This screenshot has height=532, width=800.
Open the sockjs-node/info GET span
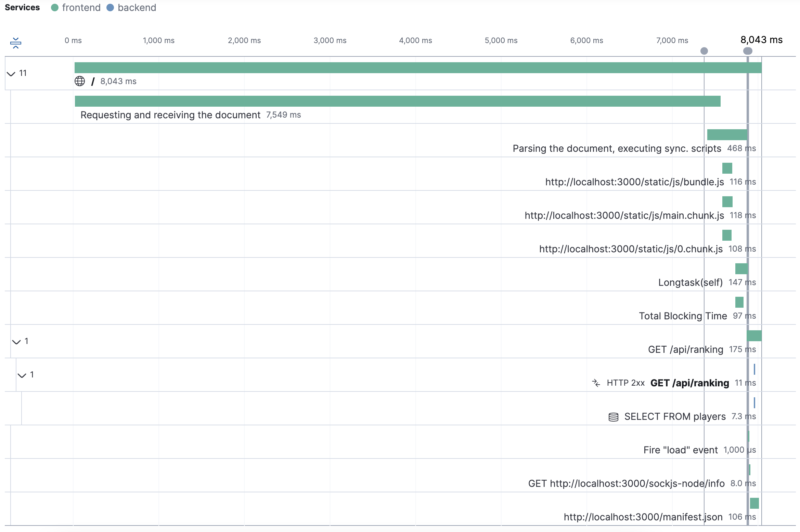[x=627, y=483]
